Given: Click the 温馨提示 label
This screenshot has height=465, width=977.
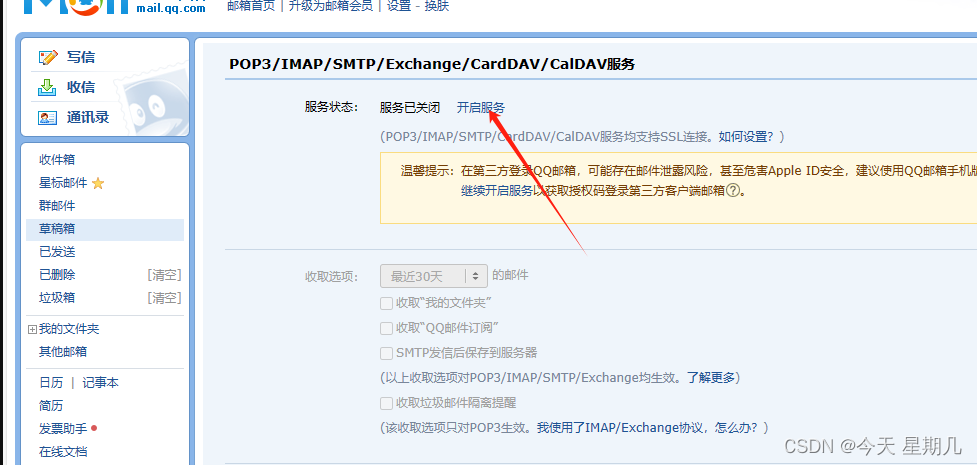Looking at the screenshot, I should click(427, 170).
